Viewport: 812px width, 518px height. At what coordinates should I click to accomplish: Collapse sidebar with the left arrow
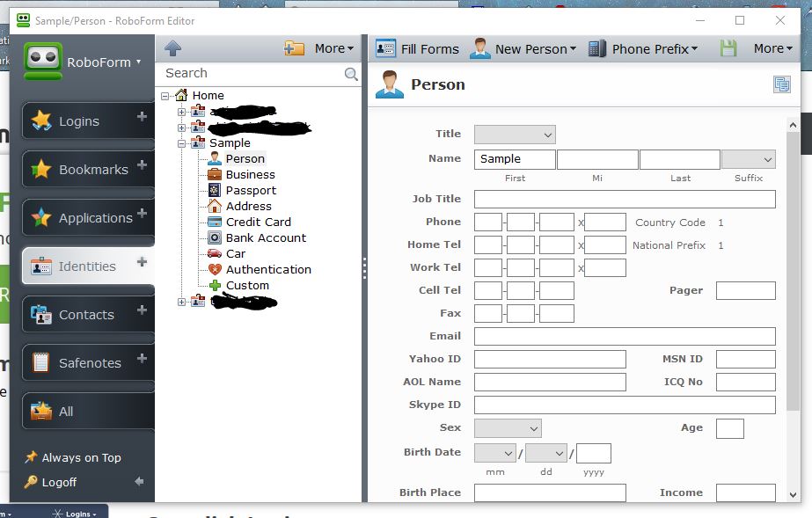(x=139, y=482)
